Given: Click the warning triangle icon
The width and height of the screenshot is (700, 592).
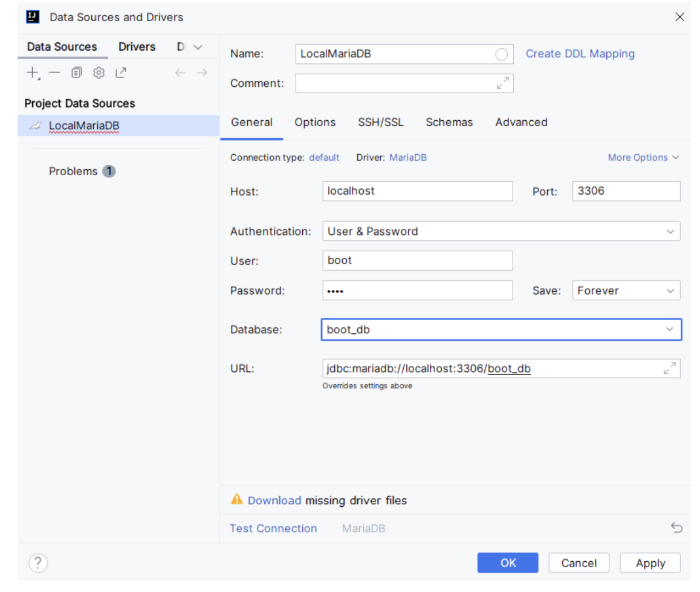Looking at the screenshot, I should pos(236,499).
